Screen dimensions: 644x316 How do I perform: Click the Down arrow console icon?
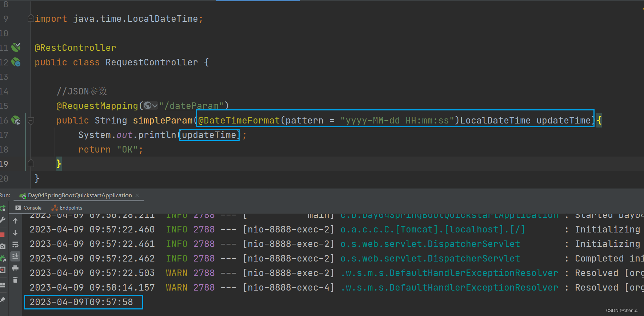(15, 233)
